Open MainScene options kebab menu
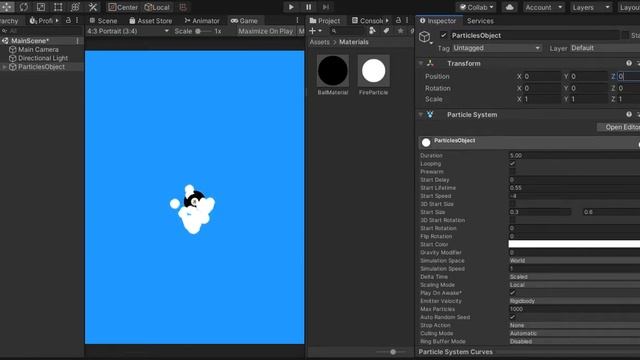Screen dimensions: 640x360 [x=77, y=41]
